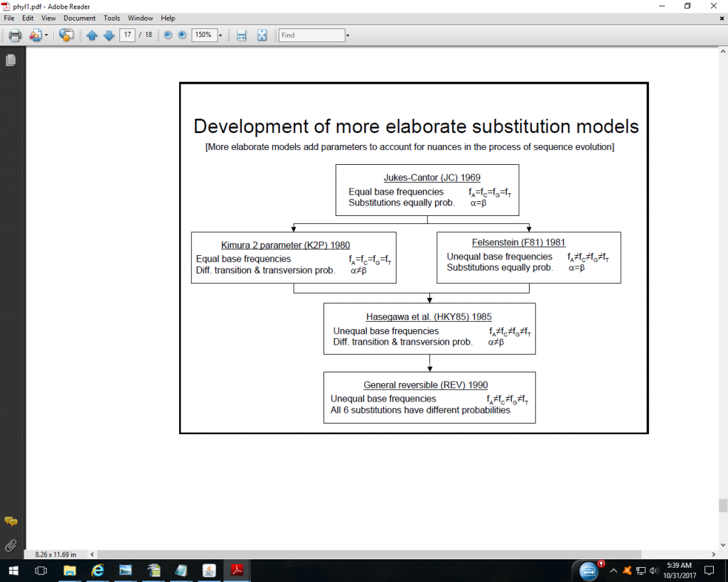
Task: Click the page number field showing 17
Action: click(x=127, y=35)
